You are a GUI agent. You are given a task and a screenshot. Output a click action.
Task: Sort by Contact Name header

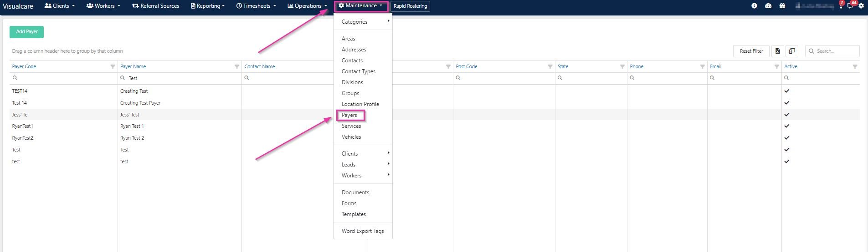(260, 66)
